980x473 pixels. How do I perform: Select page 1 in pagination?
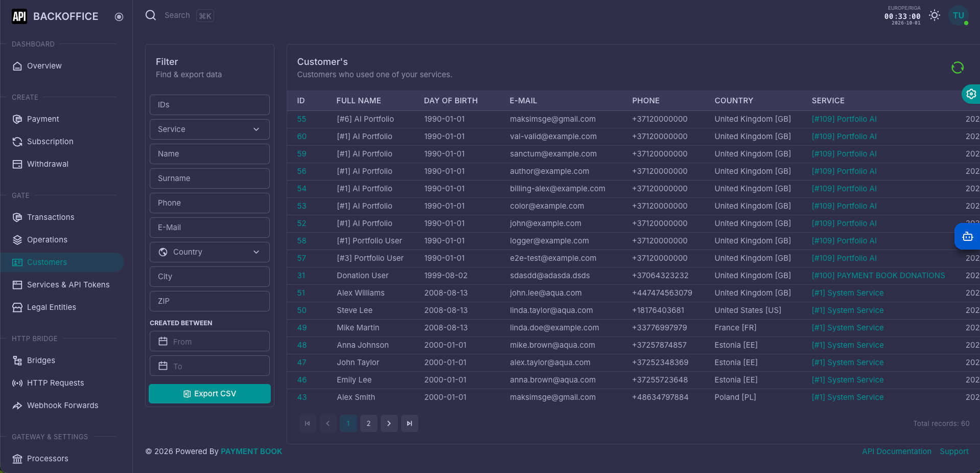click(348, 423)
